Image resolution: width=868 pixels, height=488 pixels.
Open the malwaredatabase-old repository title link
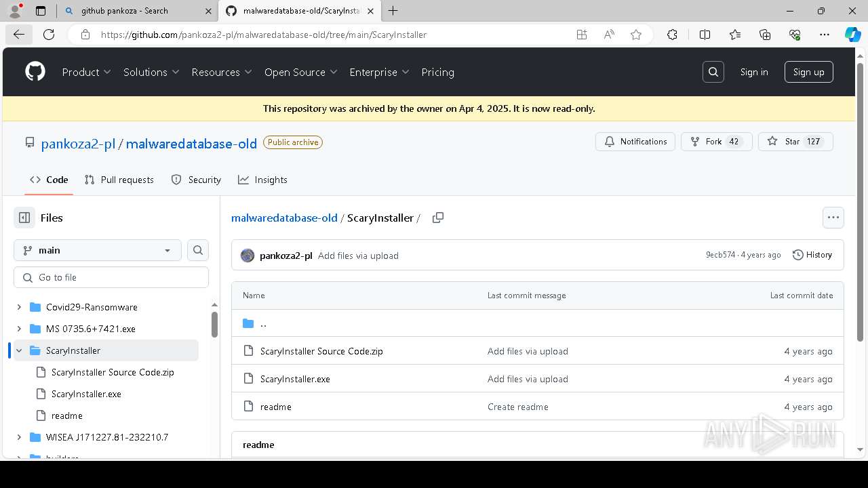tap(191, 143)
